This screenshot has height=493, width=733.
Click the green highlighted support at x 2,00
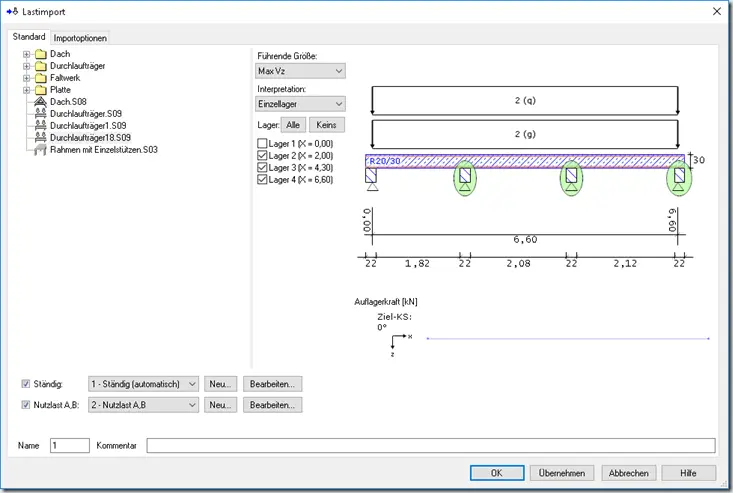pyautogui.click(x=465, y=178)
